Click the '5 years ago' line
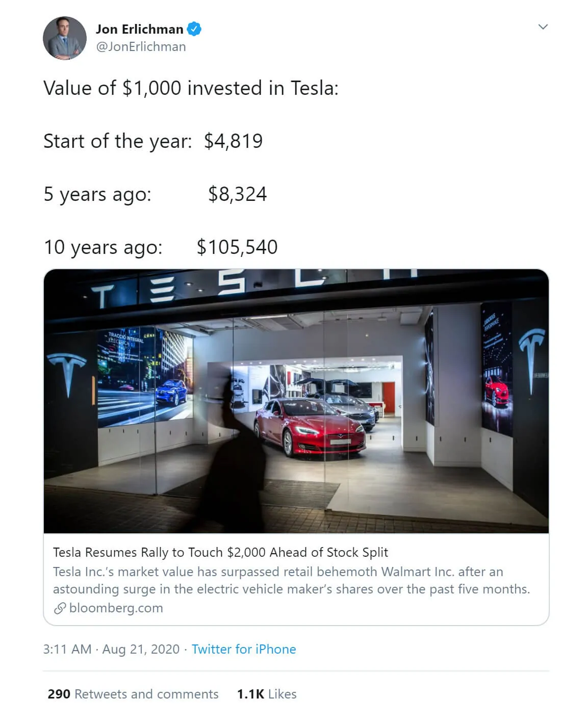588x725 pixels. (x=155, y=194)
